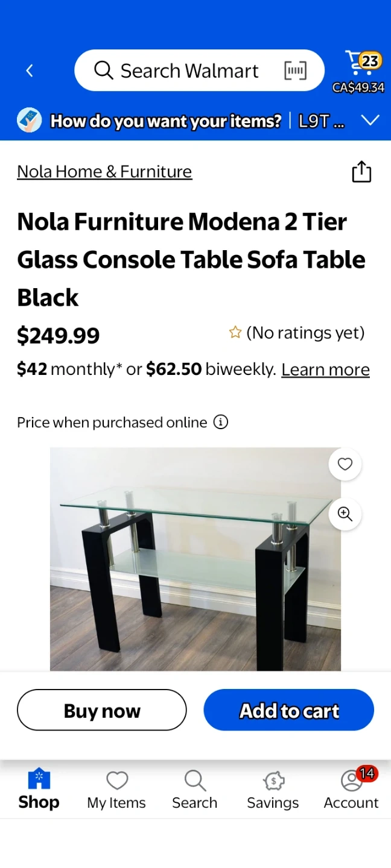This screenshot has height=868, width=391.
Task: Open the Nola Home & Furniture link
Action: (104, 172)
